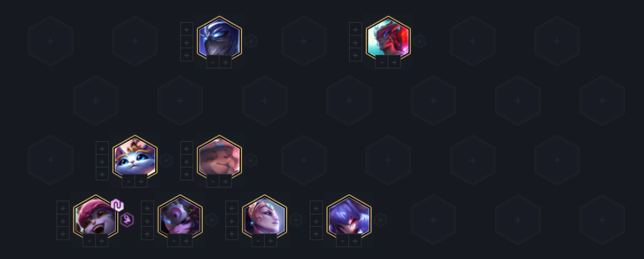Select the moon-helmet purple champion portrait
Image resolution: width=644 pixels, height=259 pixels.
point(180,218)
